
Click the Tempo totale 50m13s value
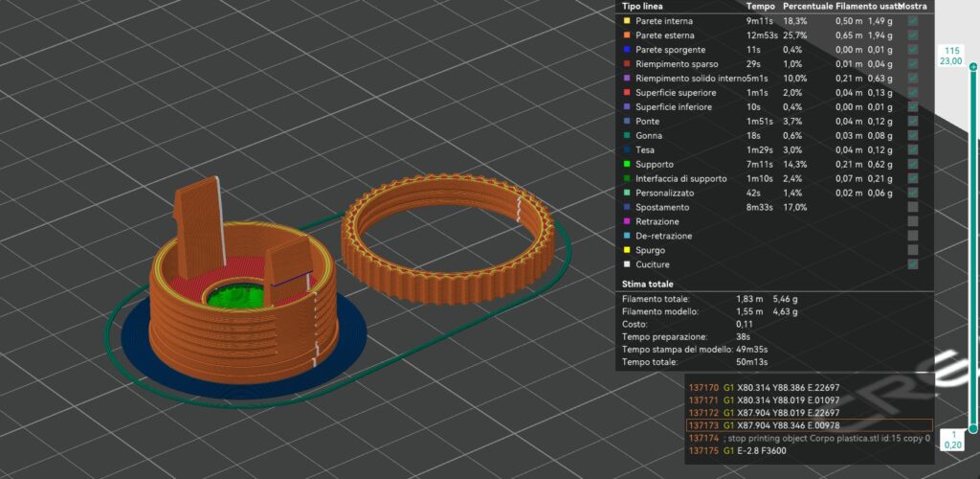click(x=752, y=362)
